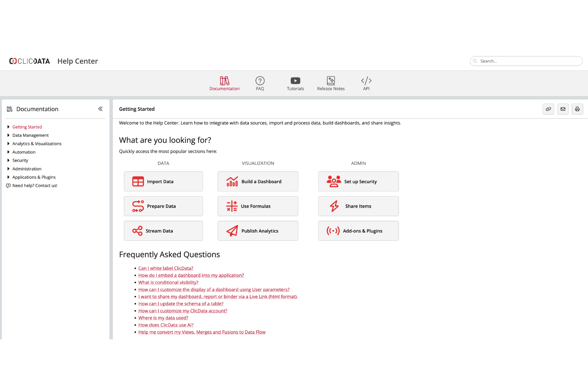The image size is (588, 392).
Task: Open the Use Formulas button
Action: click(258, 206)
